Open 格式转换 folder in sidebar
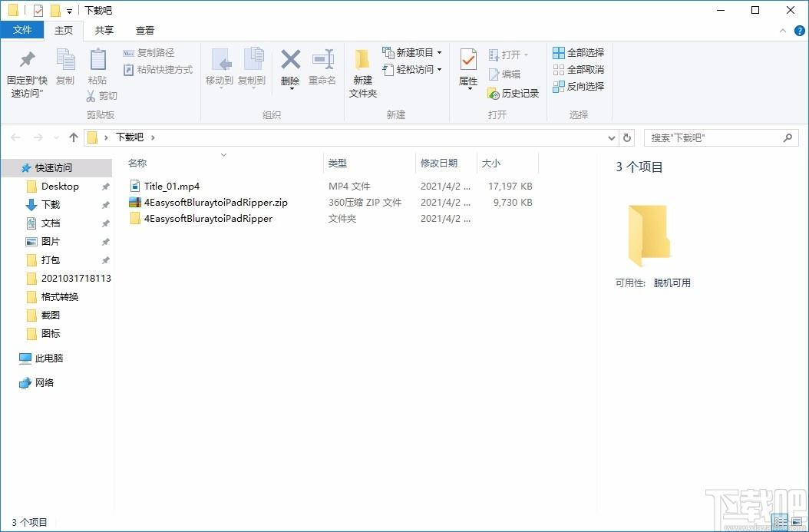Image resolution: width=809 pixels, height=532 pixels. click(60, 296)
